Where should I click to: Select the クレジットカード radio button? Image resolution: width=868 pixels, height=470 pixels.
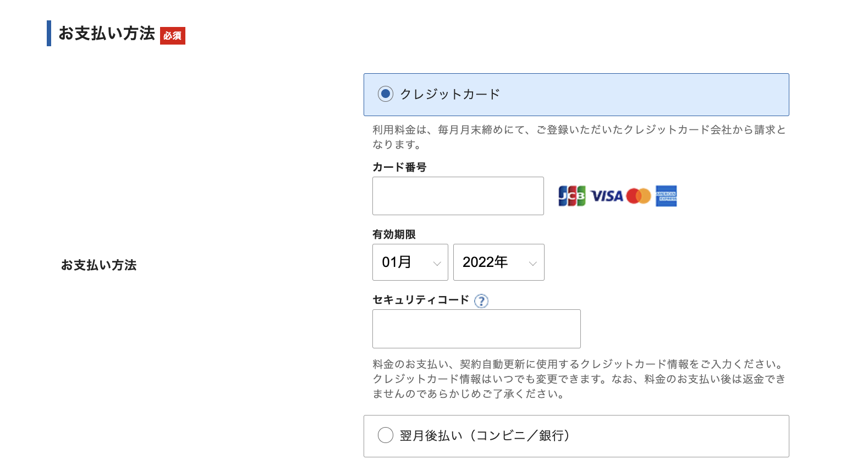[386, 94]
